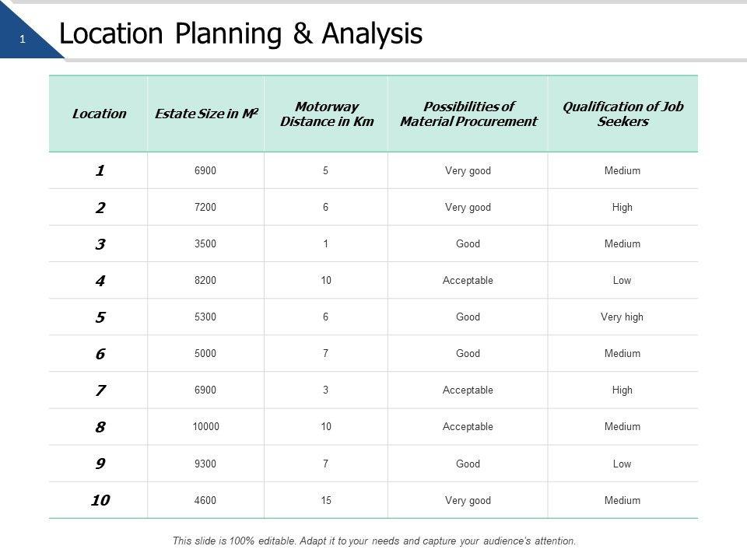Select the estate size cell 8200
This screenshot has height=560, width=747.
coord(206,281)
